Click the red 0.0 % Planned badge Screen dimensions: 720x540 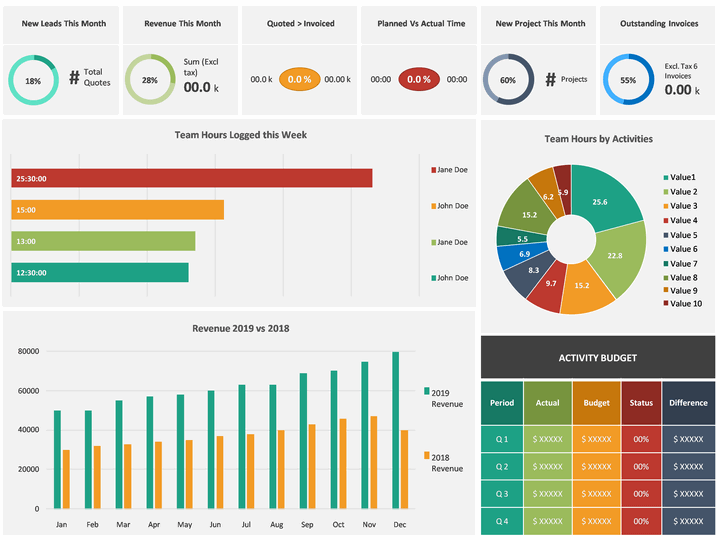(419, 79)
